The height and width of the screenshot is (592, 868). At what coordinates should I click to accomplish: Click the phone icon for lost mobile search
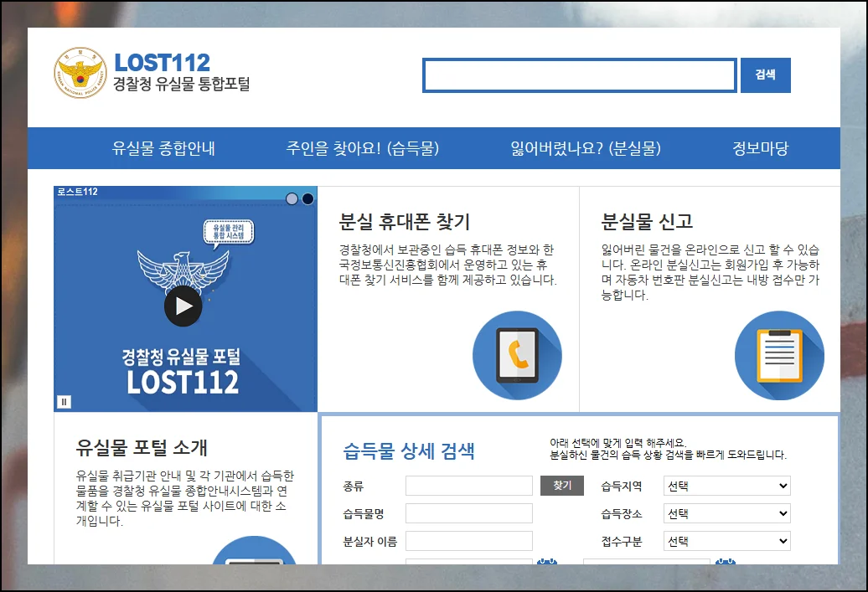[517, 355]
